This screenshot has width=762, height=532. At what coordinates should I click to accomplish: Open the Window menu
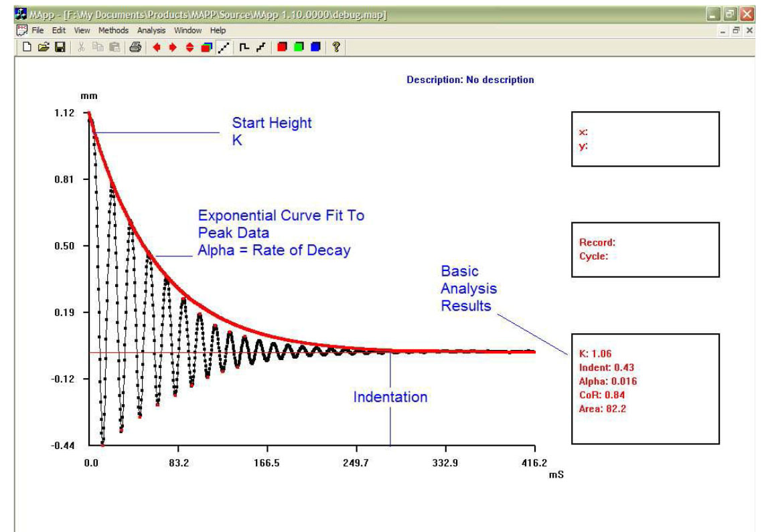(187, 30)
